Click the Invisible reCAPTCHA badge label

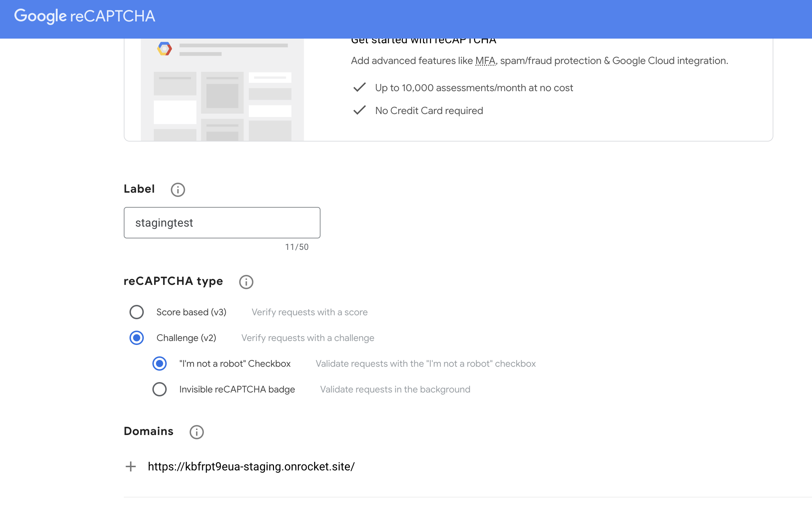pos(237,389)
